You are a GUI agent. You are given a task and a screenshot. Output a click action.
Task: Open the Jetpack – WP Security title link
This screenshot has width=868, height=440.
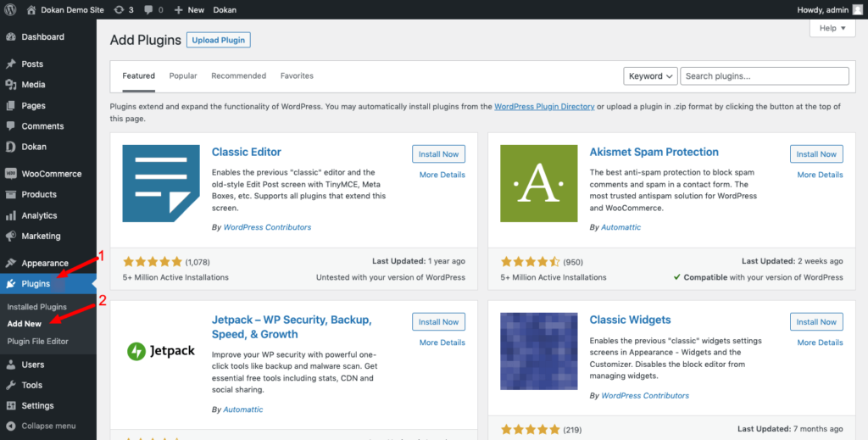click(292, 327)
